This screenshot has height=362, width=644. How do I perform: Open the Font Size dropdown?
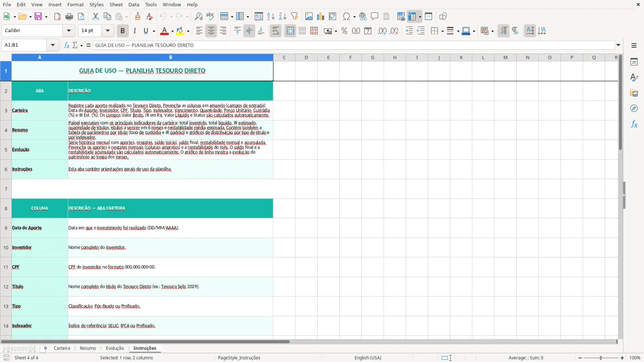pyautogui.click(x=108, y=31)
